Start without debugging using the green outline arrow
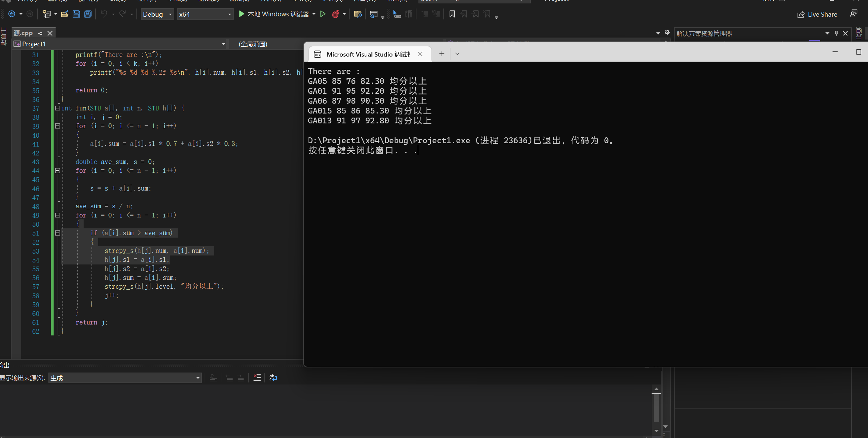Screen dimensions: 868x438 (323, 14)
